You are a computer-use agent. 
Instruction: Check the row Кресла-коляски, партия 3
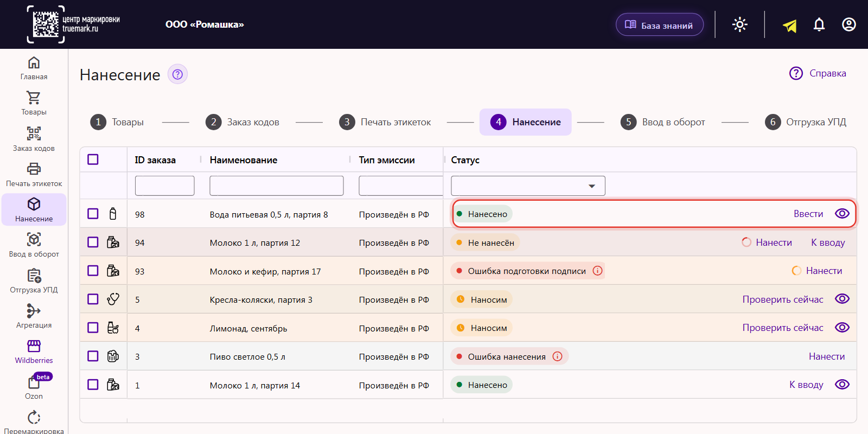click(93, 299)
